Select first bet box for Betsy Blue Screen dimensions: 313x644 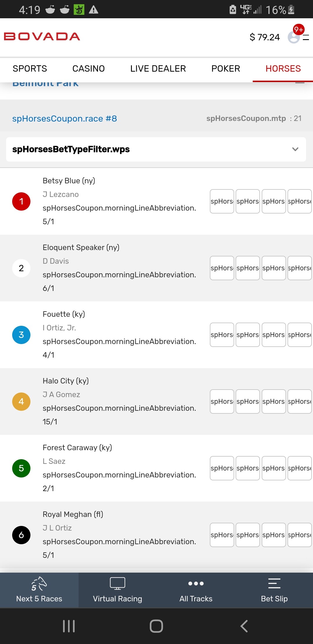tap(222, 201)
